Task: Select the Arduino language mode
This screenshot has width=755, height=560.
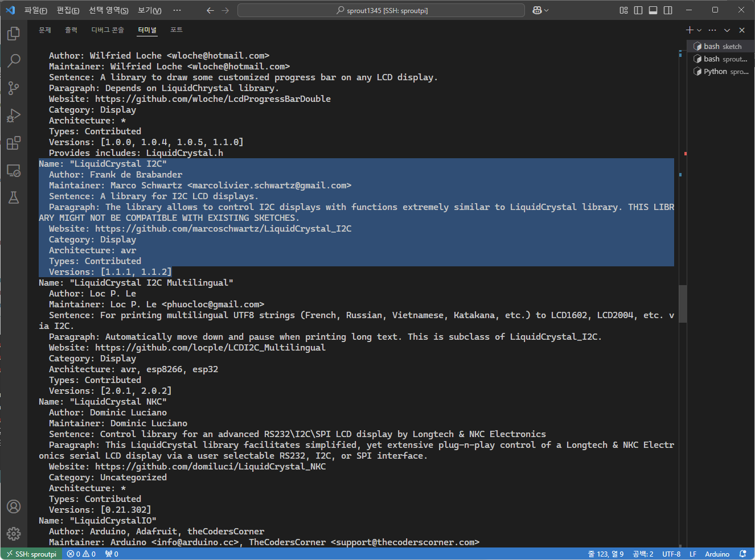Action: pos(717,554)
